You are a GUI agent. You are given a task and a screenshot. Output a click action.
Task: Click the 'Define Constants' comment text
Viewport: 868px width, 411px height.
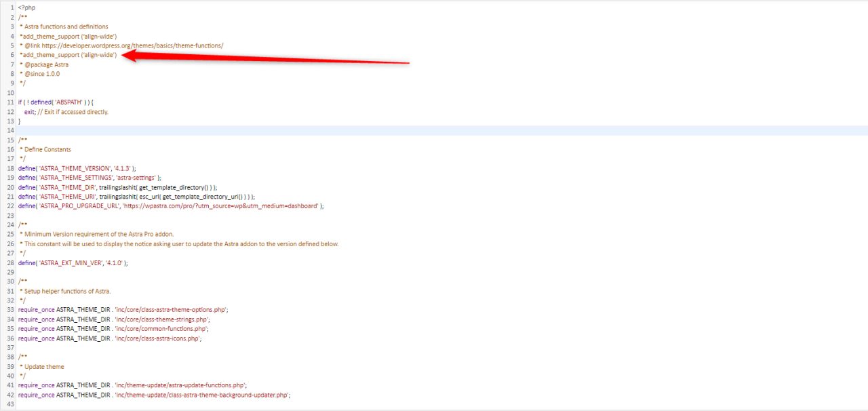click(x=47, y=149)
